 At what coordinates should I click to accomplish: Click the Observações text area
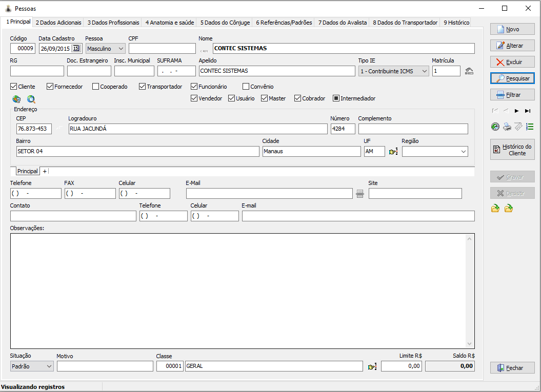[x=242, y=291]
